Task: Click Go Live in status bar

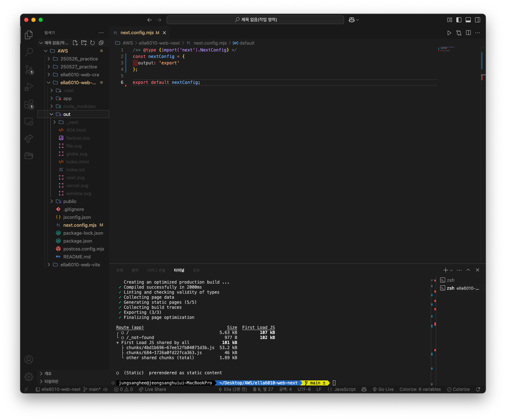Action: [x=383, y=389]
